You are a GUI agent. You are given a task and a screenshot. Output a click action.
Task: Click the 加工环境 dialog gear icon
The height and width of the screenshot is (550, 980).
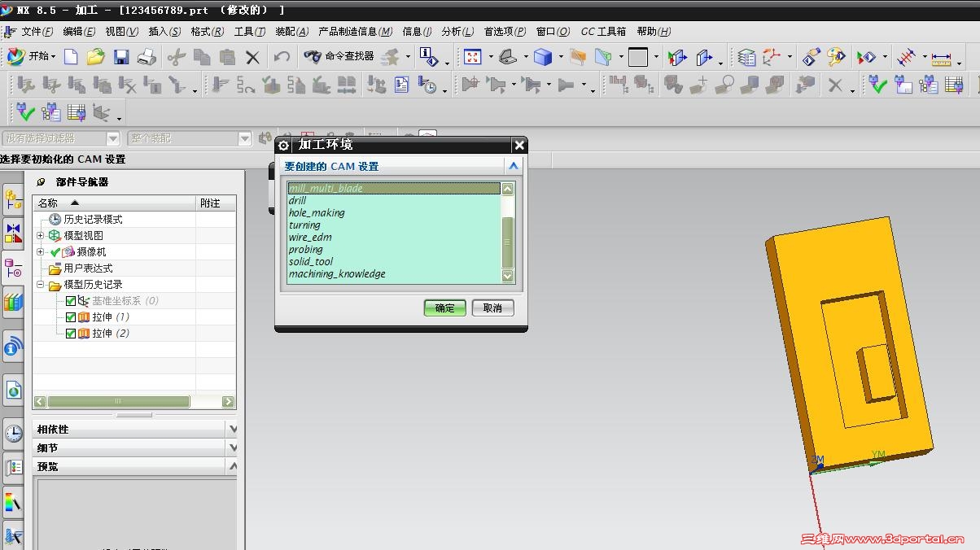pos(283,145)
